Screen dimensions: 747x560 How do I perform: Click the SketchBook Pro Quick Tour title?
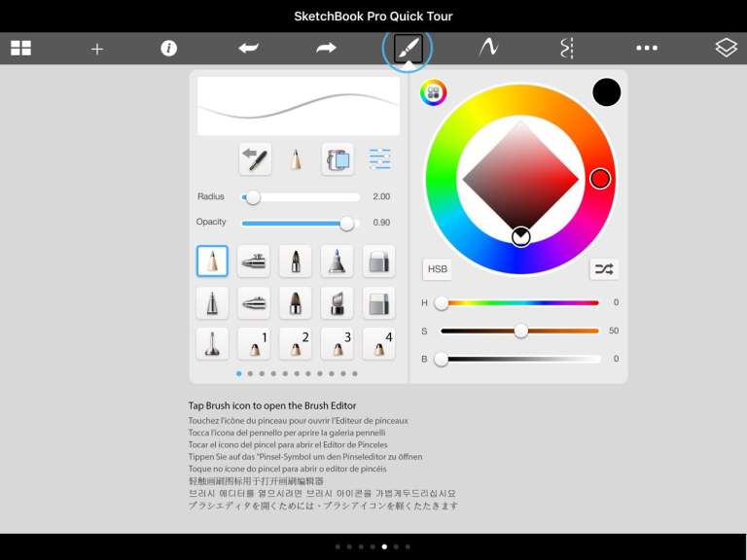[x=373, y=17]
